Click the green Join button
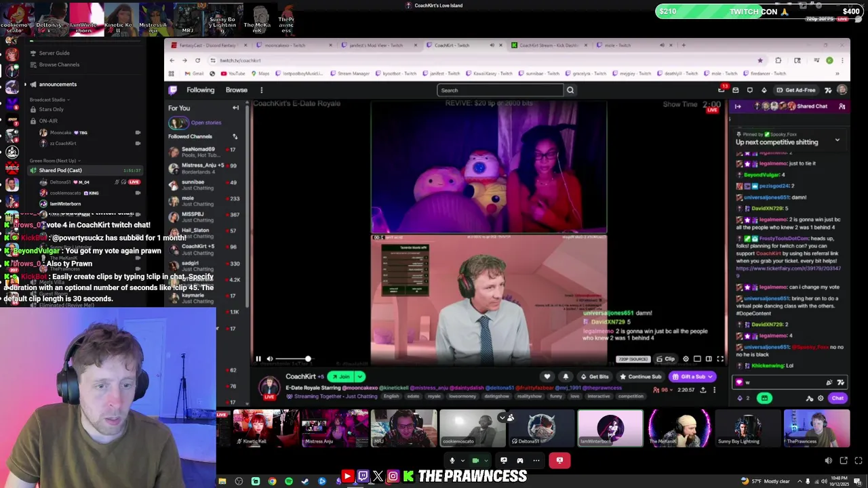 pos(340,377)
